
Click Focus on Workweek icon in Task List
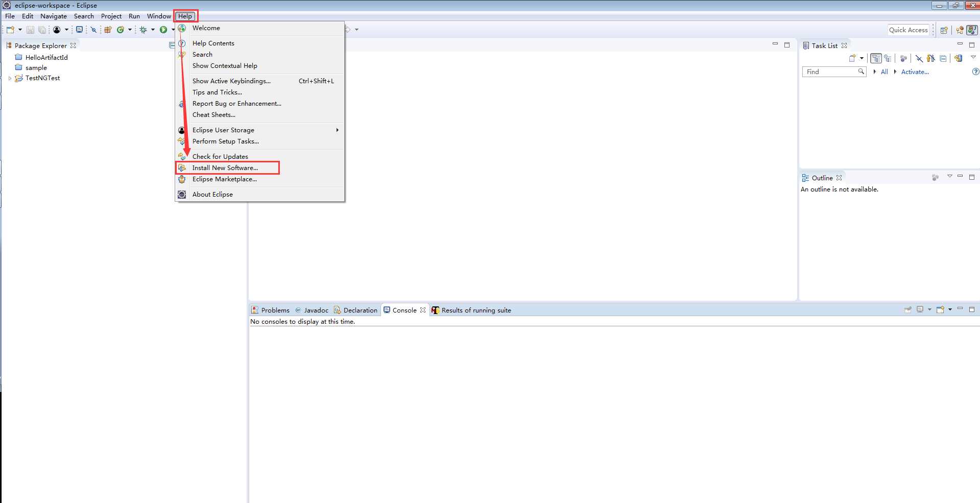903,58
